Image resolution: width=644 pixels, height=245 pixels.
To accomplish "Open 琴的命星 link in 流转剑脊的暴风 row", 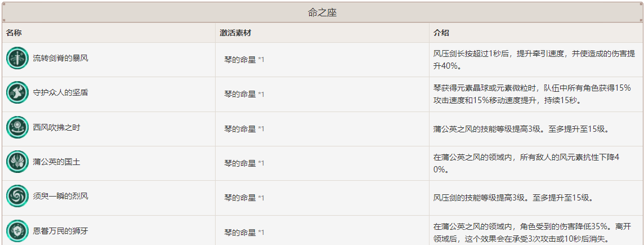I will point(240,60).
